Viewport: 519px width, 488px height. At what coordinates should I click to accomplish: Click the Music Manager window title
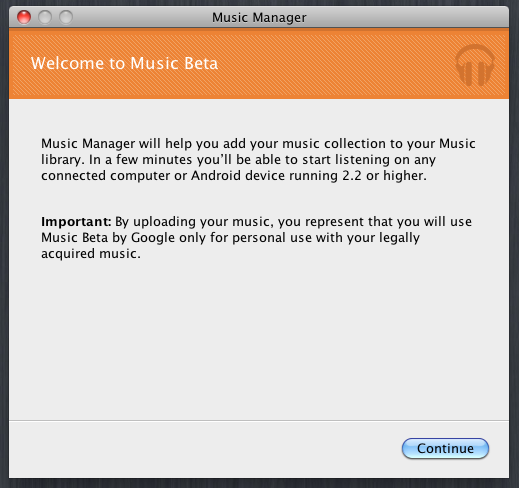[x=259, y=18]
